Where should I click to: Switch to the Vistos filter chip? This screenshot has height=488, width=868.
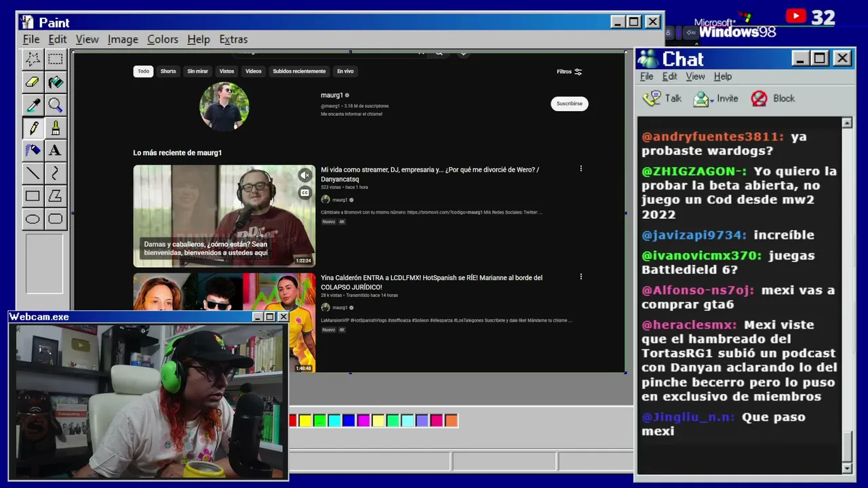[226, 71]
